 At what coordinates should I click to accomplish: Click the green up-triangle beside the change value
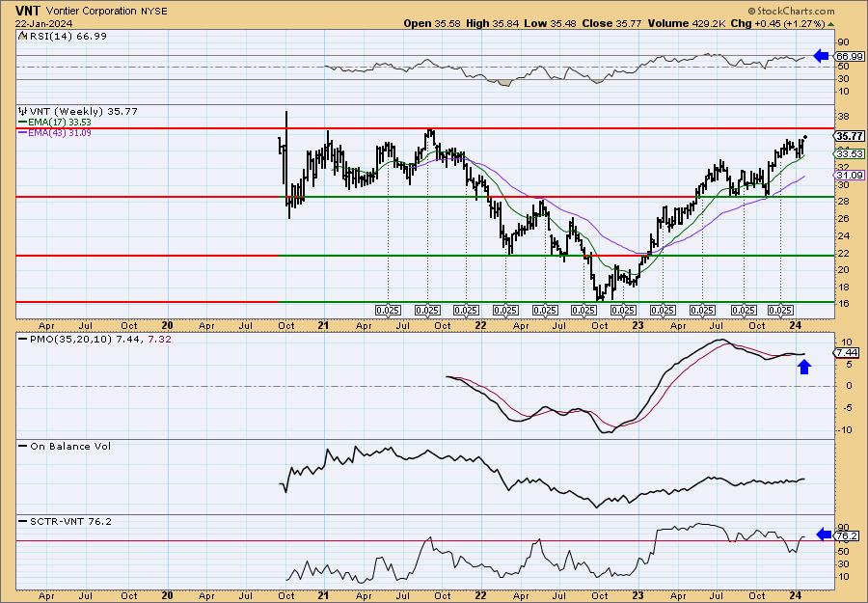pyautogui.click(x=830, y=24)
